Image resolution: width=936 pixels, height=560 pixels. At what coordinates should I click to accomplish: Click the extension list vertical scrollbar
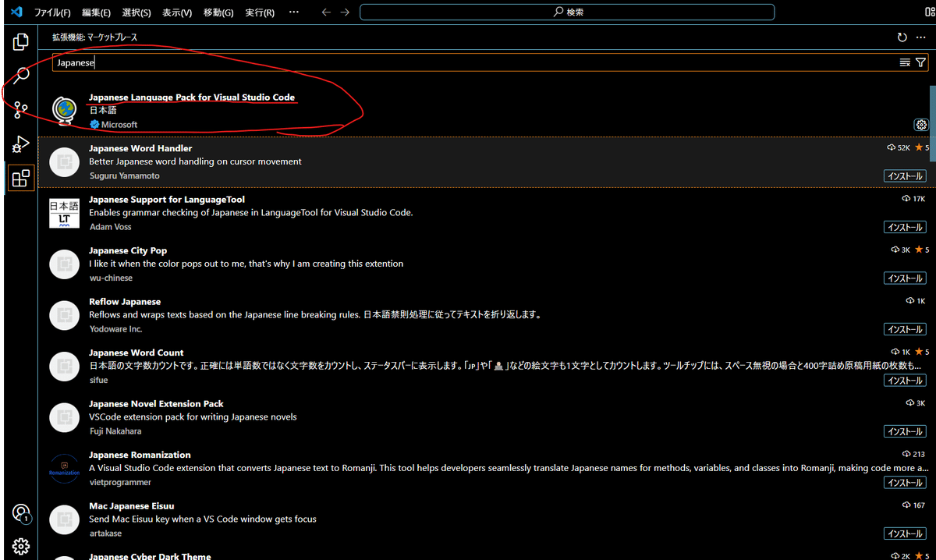pos(933,123)
